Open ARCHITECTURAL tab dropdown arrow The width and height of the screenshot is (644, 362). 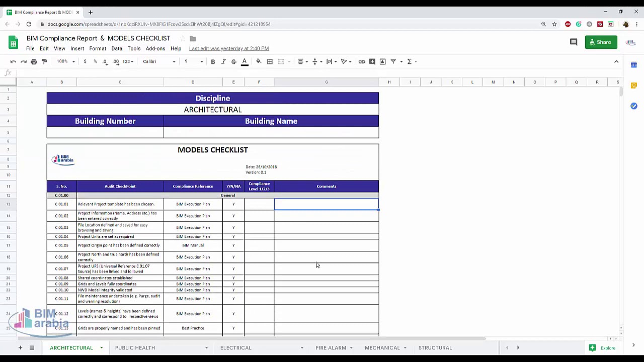click(x=101, y=347)
